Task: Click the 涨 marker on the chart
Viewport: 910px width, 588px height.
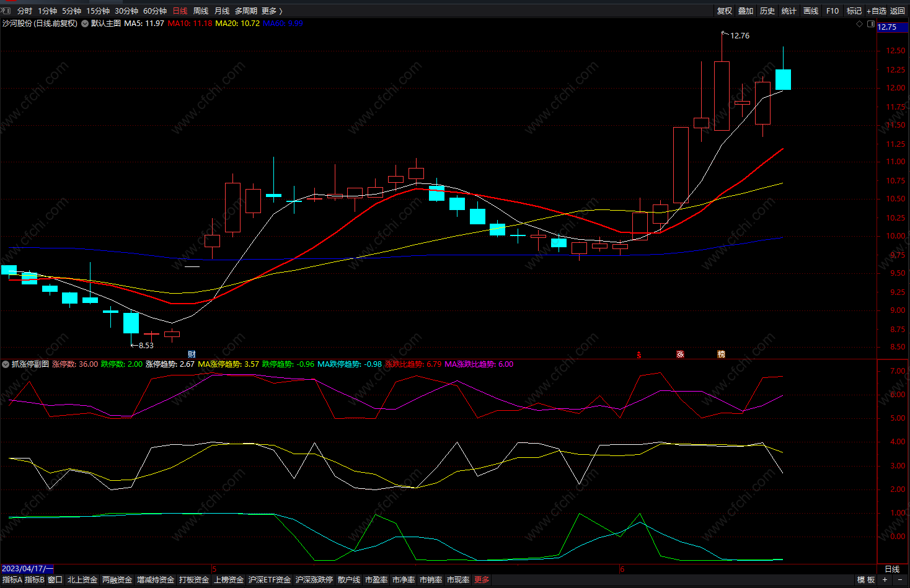Action: (680, 354)
